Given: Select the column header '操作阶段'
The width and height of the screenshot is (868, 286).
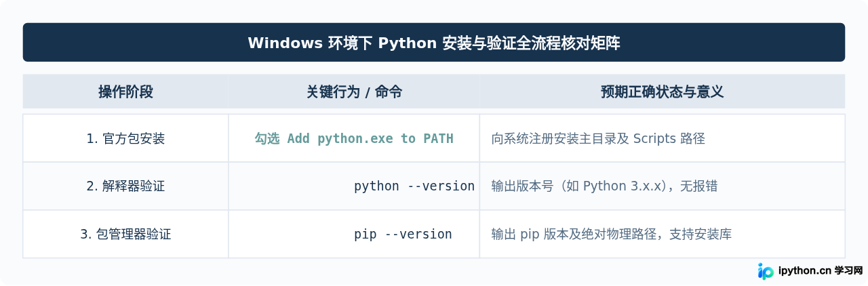Looking at the screenshot, I should click(125, 91).
